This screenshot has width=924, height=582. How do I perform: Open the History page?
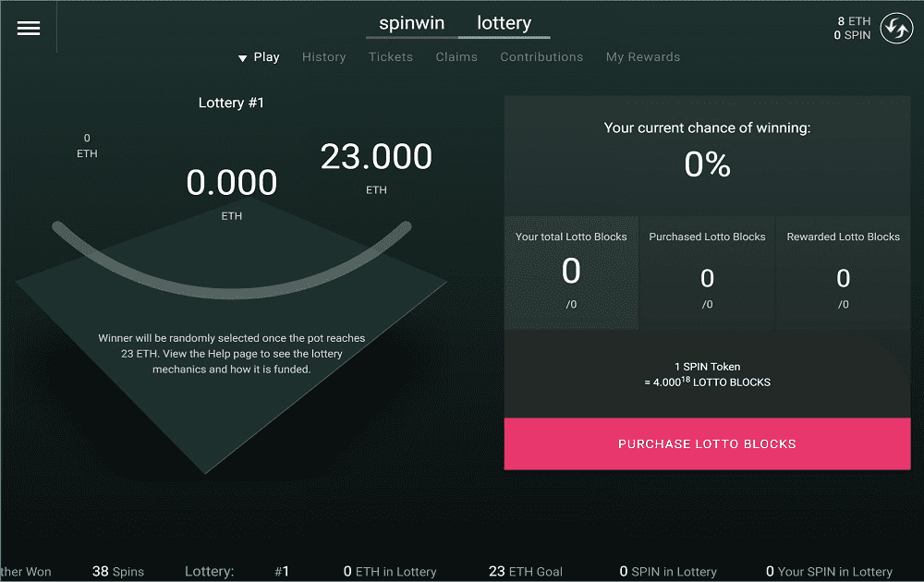(324, 56)
